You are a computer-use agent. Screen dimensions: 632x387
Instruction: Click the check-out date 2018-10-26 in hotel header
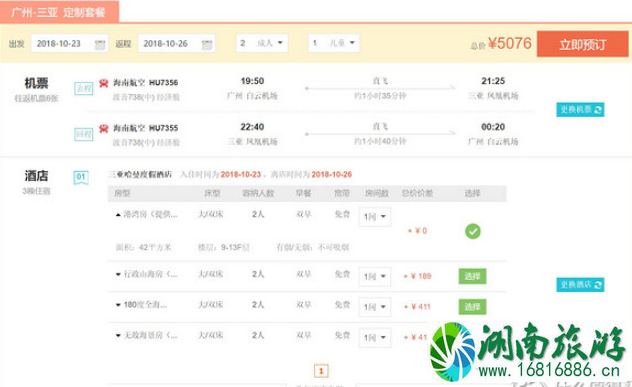point(331,175)
